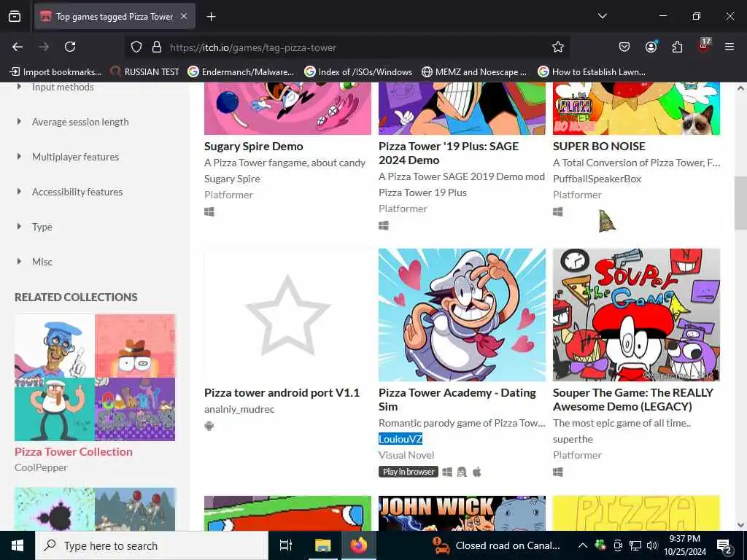Open author analniy_mudrec profile
Screen dimensions: 747x560
pos(239,409)
